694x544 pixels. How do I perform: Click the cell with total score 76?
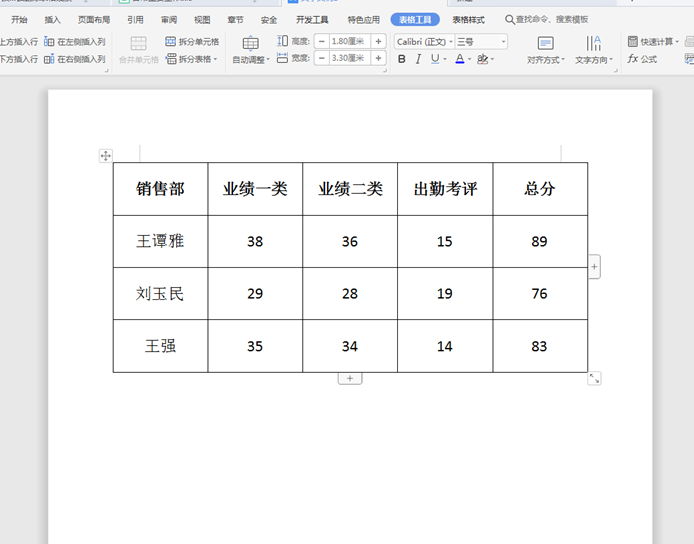coord(540,293)
